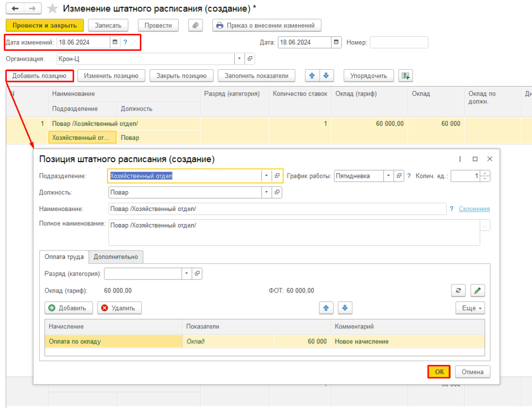Move position up in main table toolbar

312,76
